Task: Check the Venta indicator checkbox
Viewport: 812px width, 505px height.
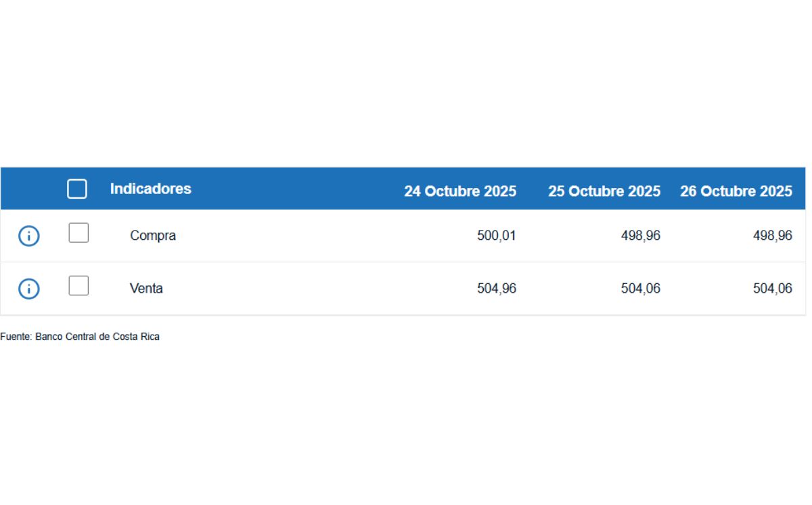Action: (x=78, y=286)
